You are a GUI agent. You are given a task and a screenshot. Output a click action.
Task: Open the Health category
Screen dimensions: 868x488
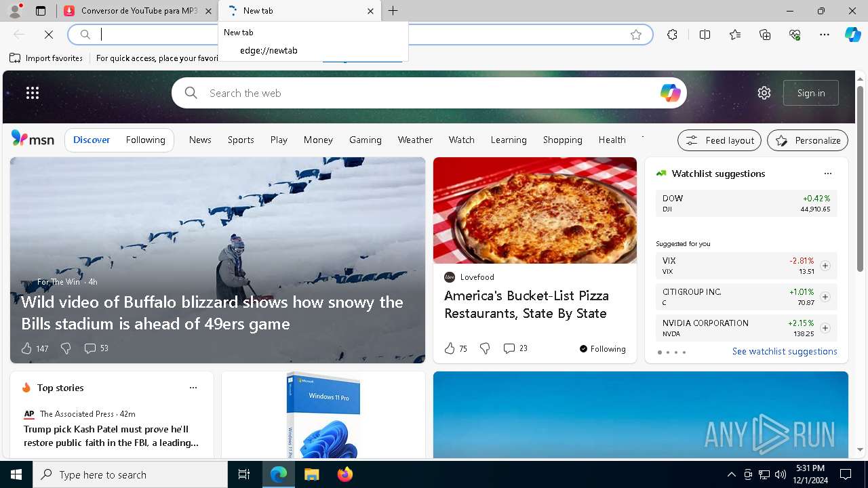612,140
